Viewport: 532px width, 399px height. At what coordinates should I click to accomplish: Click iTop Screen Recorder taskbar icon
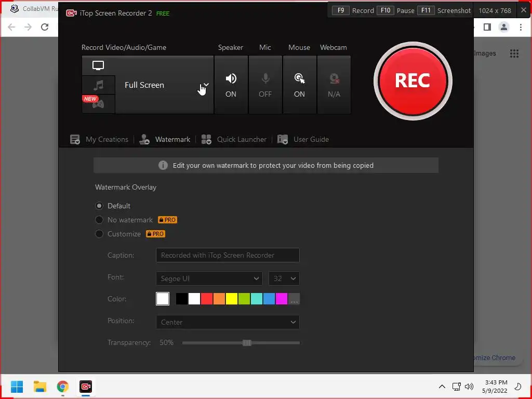(86, 387)
